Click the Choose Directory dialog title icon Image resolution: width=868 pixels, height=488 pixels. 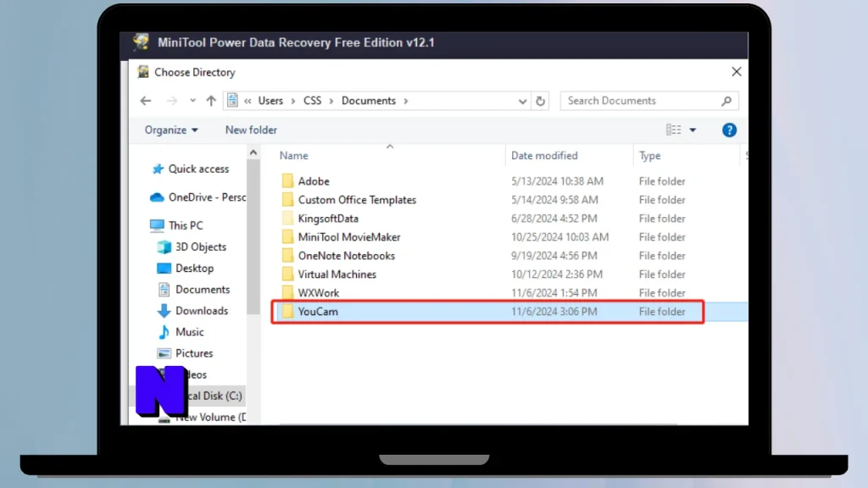[x=142, y=72]
